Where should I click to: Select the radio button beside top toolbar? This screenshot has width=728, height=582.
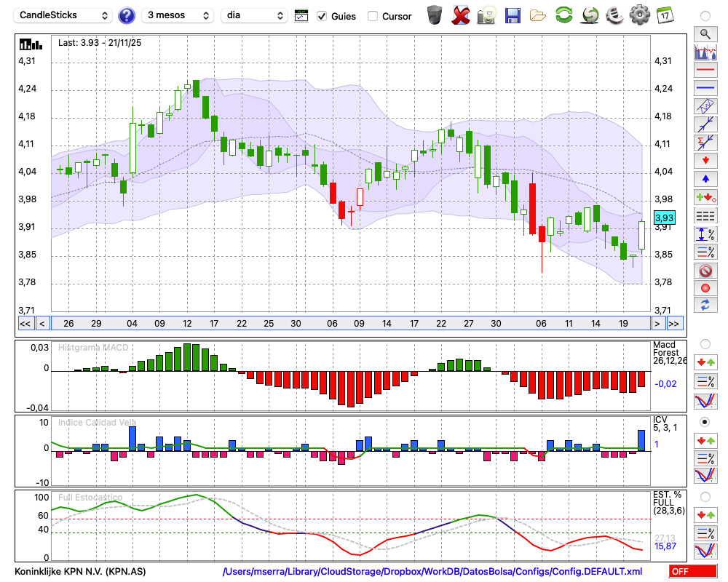point(705,16)
